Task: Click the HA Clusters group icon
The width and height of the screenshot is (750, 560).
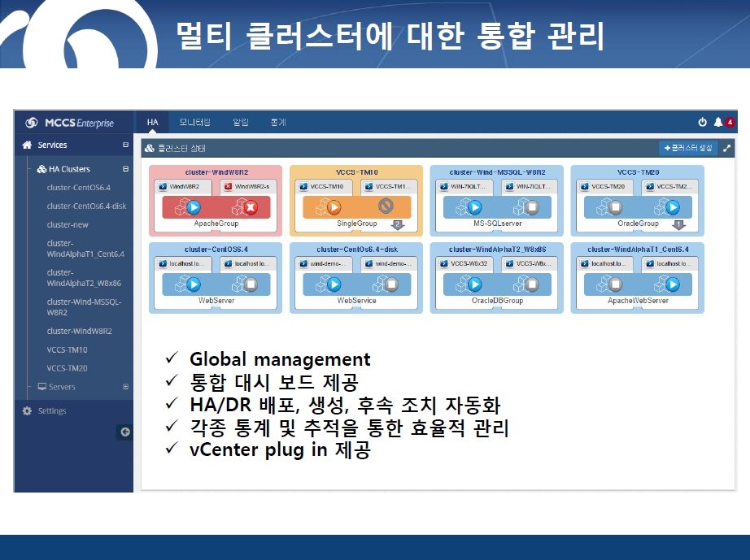Action: (41, 169)
